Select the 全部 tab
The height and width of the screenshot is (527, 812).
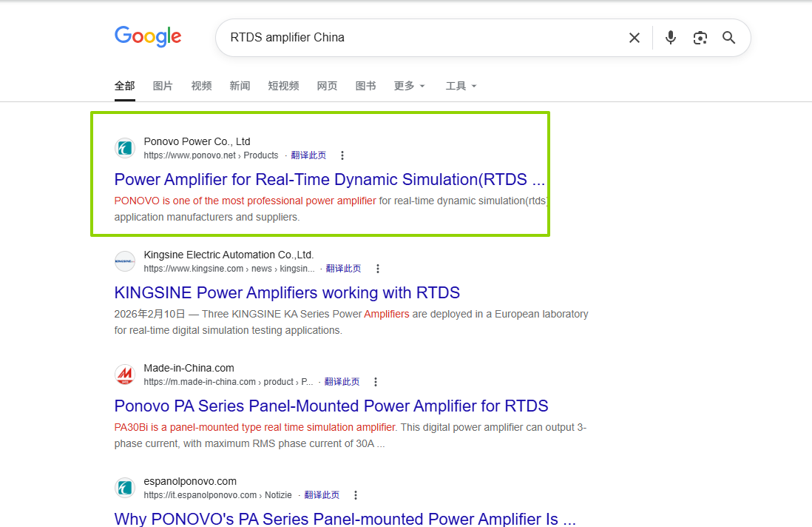tap(125, 86)
